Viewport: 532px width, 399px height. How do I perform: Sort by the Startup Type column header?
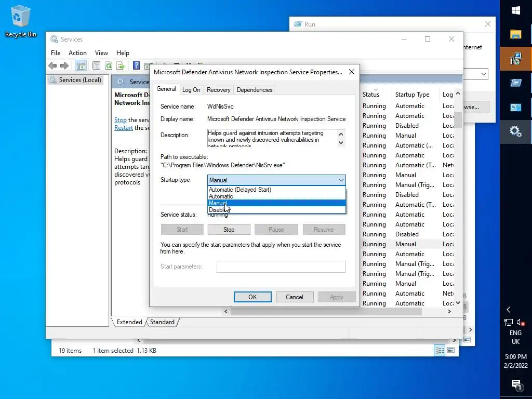pyautogui.click(x=416, y=95)
